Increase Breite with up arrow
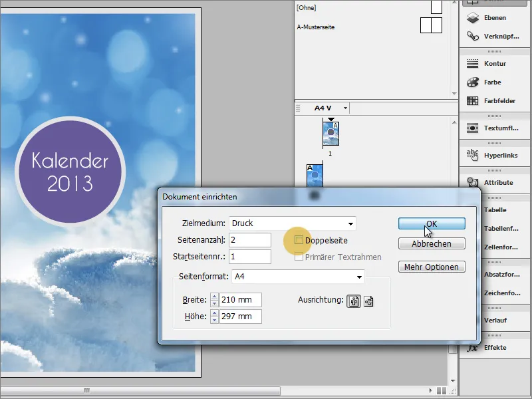532x399 pixels. click(214, 297)
